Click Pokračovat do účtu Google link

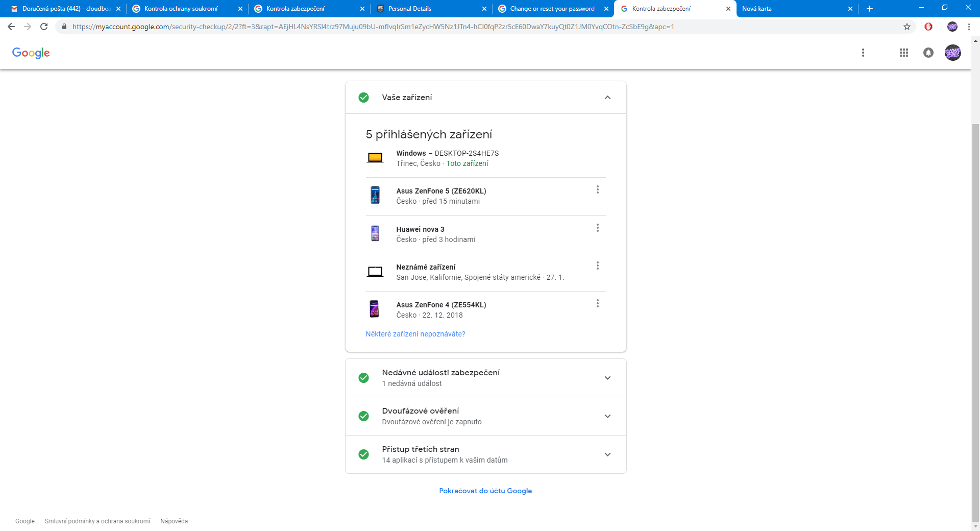[485, 491]
